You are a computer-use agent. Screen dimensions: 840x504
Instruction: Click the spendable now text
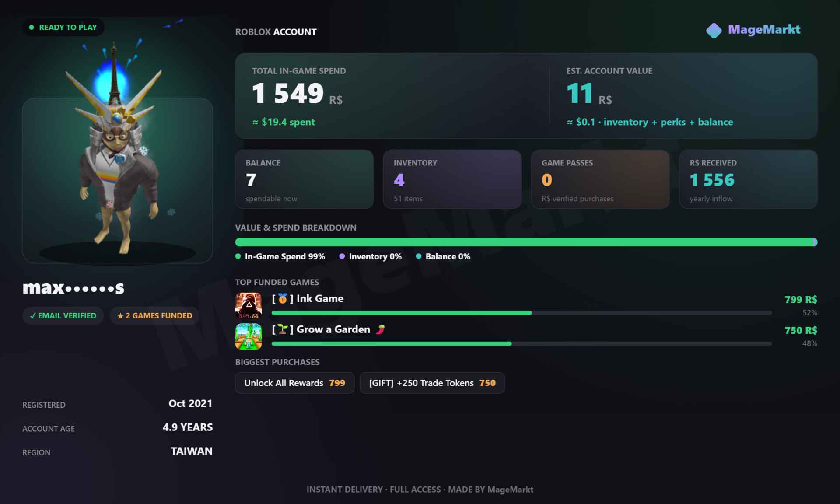pos(271,199)
